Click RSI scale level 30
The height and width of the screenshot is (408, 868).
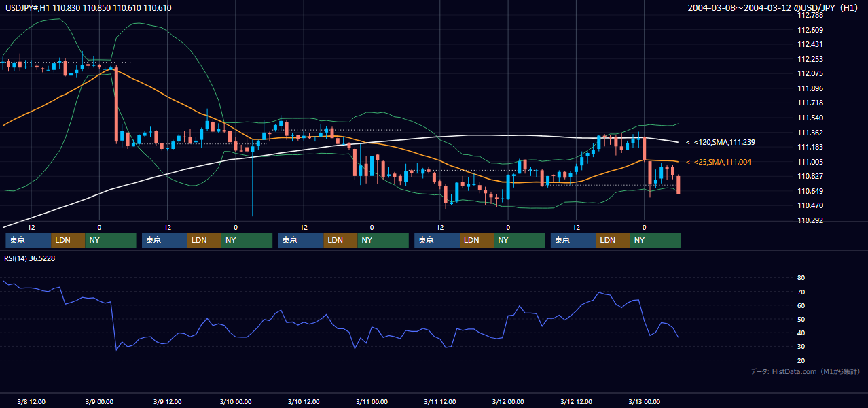tap(801, 347)
